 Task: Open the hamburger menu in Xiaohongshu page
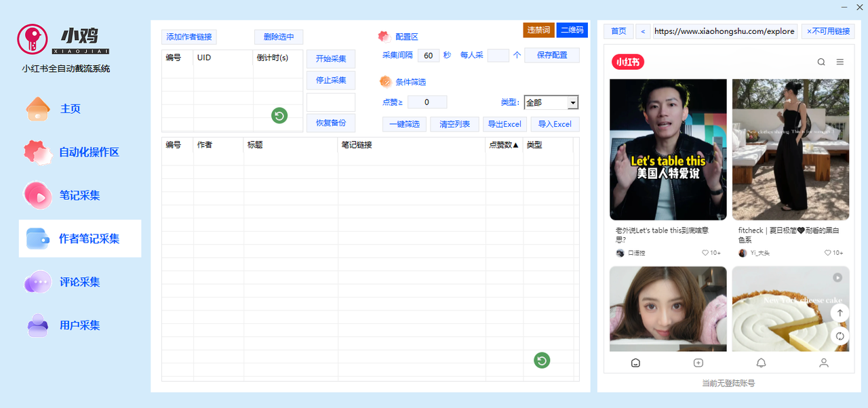pos(840,62)
